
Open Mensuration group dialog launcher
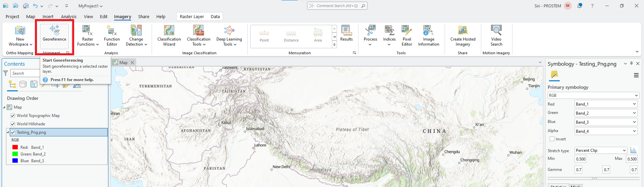pyautogui.click(x=354, y=53)
